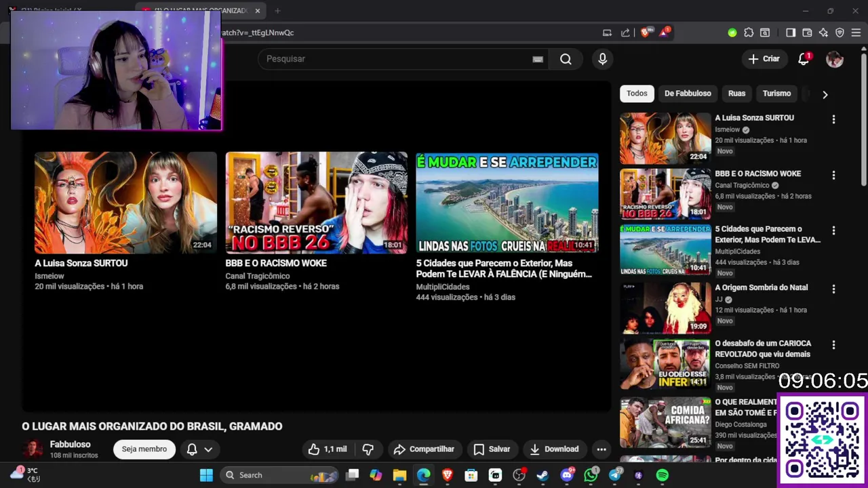Open Steam from the taskbar
This screenshot has height=488, width=868.
[542, 475]
